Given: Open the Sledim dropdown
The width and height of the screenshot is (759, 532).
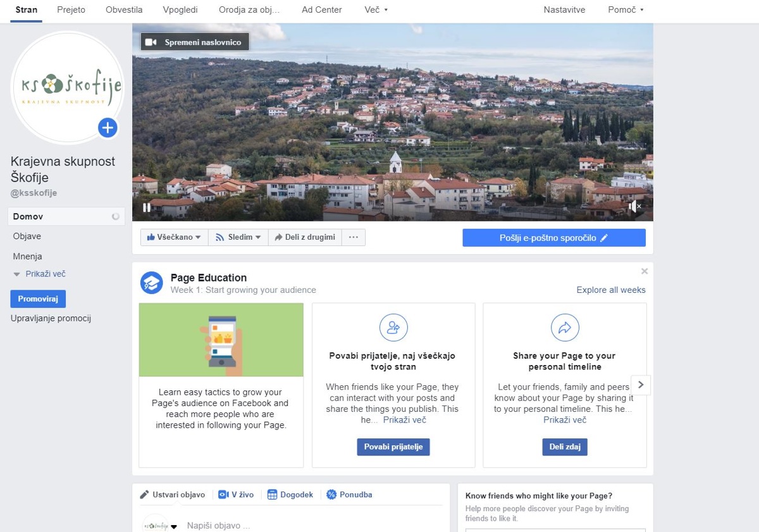Looking at the screenshot, I should tap(238, 237).
